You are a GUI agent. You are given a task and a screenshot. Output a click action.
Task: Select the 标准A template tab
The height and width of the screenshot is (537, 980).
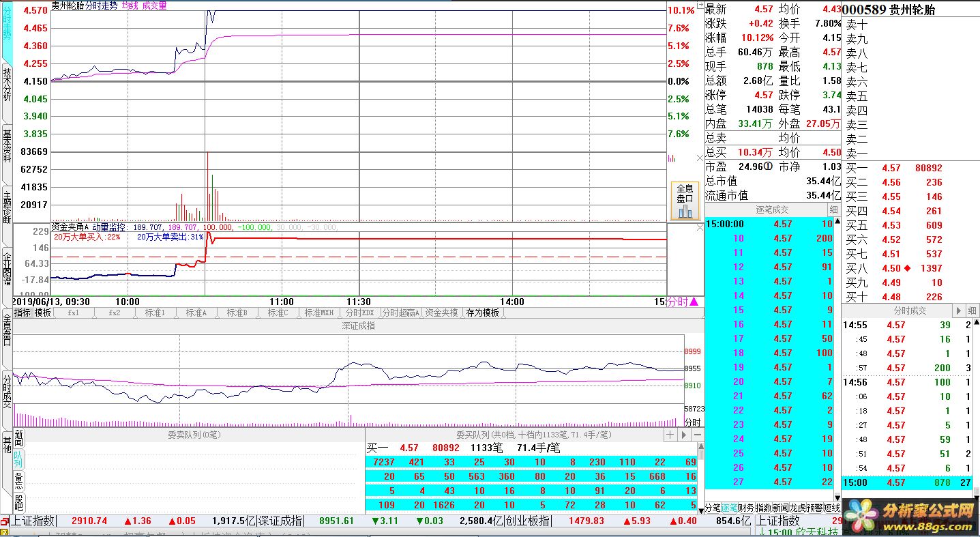click(x=196, y=313)
